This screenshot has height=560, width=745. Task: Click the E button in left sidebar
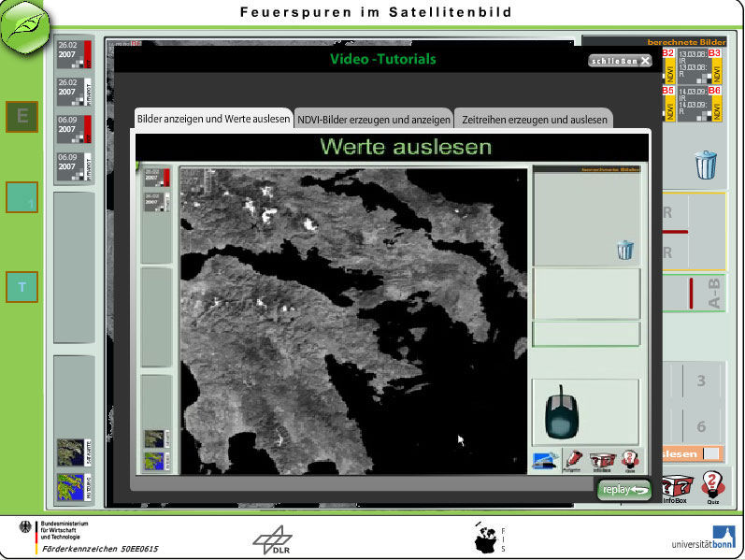click(x=21, y=117)
